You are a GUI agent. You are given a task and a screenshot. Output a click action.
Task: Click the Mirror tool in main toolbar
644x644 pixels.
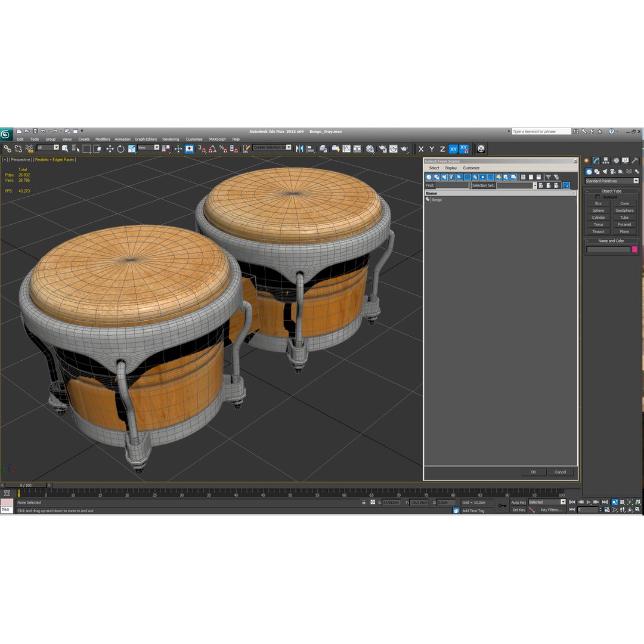pos(299,148)
